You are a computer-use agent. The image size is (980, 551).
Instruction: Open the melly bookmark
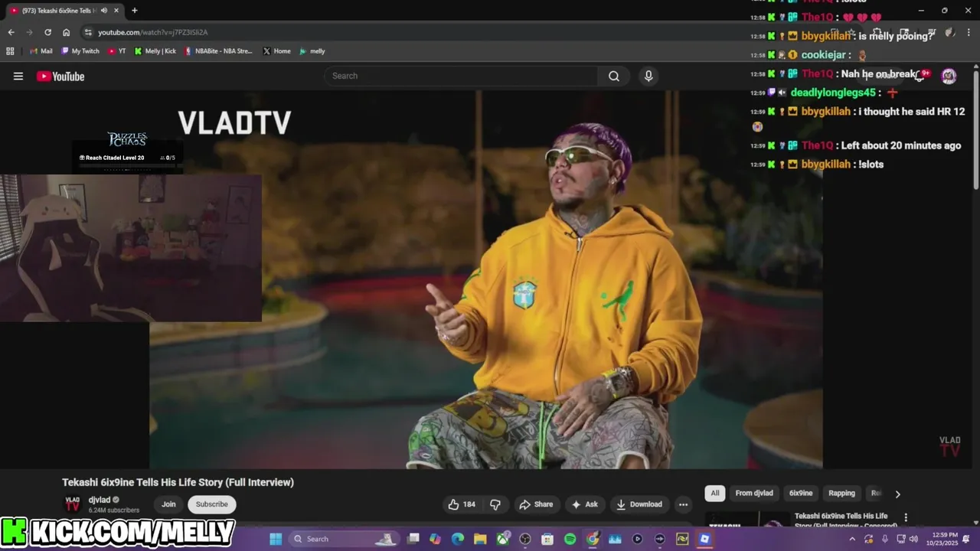[x=312, y=51]
